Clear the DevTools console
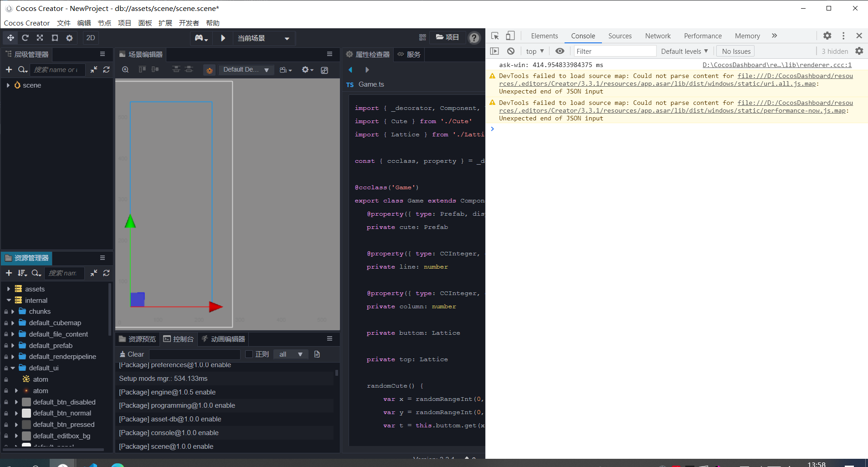The image size is (868, 467). [x=511, y=51]
